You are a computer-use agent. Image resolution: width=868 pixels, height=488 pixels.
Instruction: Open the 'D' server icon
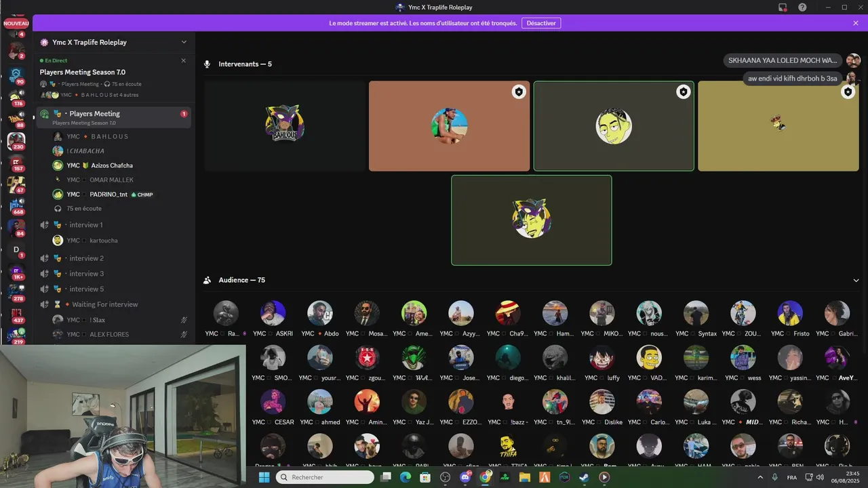pyautogui.click(x=16, y=249)
